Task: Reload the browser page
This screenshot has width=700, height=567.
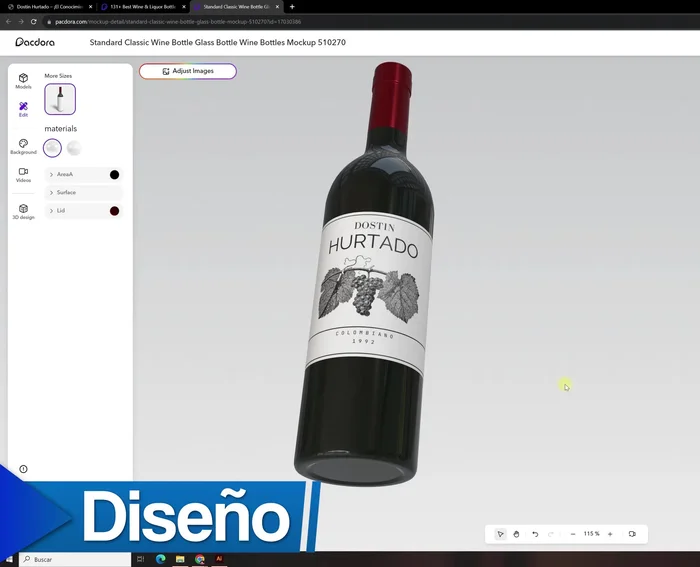Action: point(33,21)
